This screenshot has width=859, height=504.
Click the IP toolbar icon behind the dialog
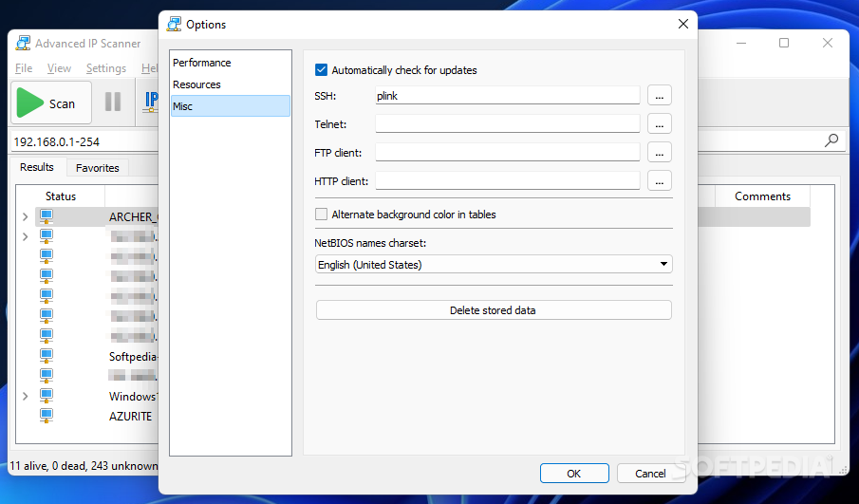[151, 102]
